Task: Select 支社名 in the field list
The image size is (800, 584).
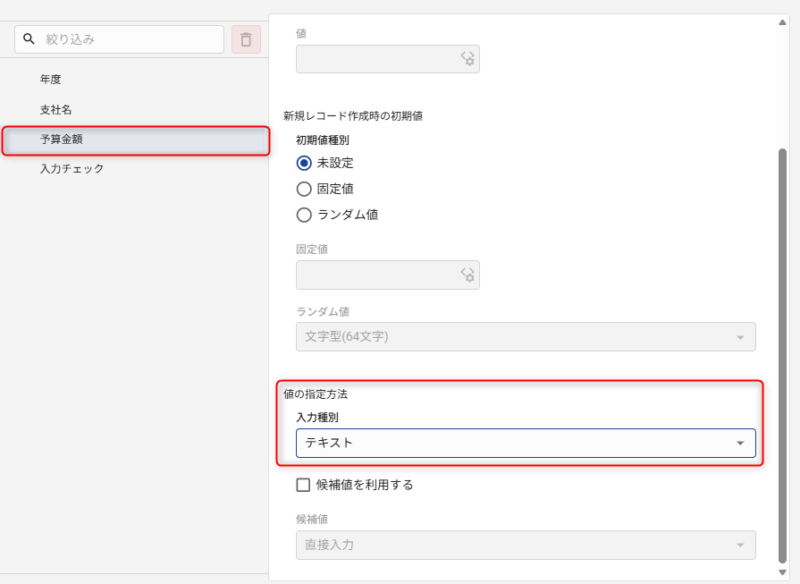Action: [56, 109]
